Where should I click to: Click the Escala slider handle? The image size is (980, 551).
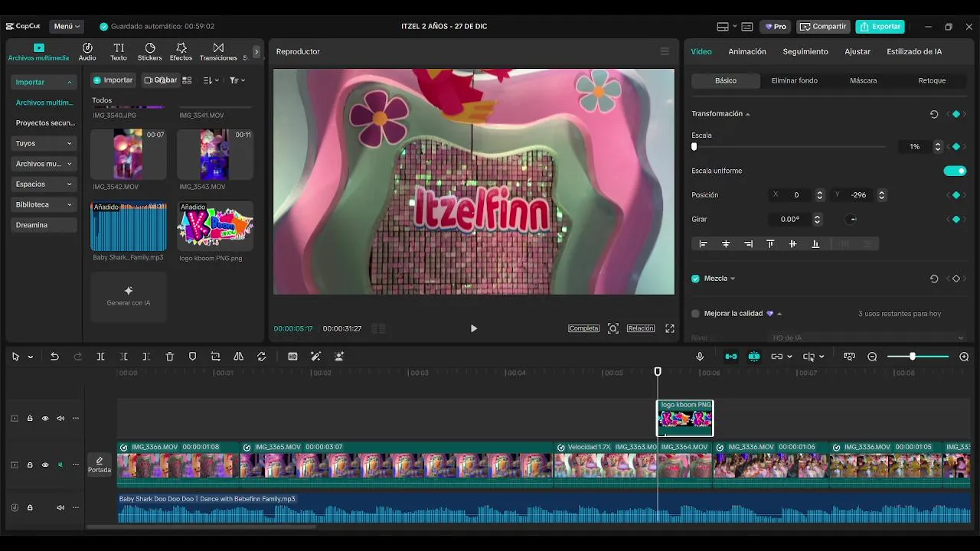point(694,146)
